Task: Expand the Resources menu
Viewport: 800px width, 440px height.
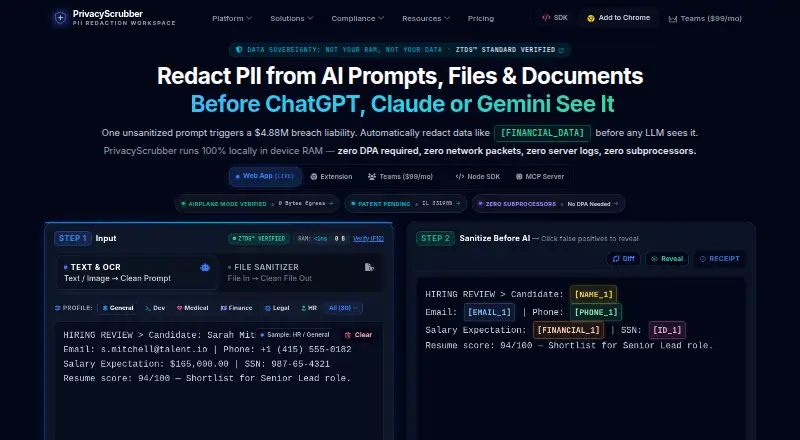Action: (426, 18)
